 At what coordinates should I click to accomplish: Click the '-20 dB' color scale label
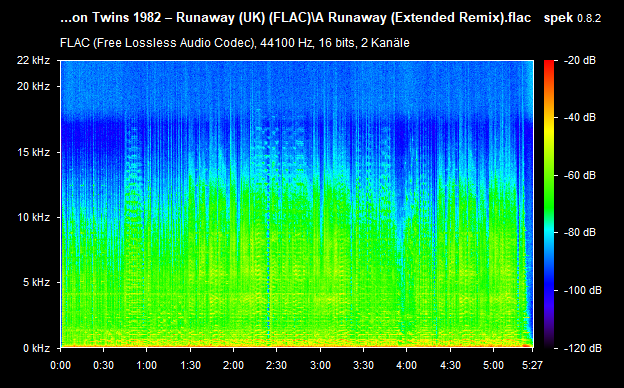tap(580, 60)
